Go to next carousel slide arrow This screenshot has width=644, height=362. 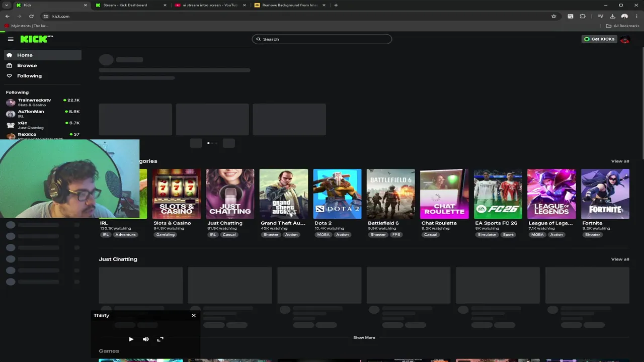pos(229,143)
